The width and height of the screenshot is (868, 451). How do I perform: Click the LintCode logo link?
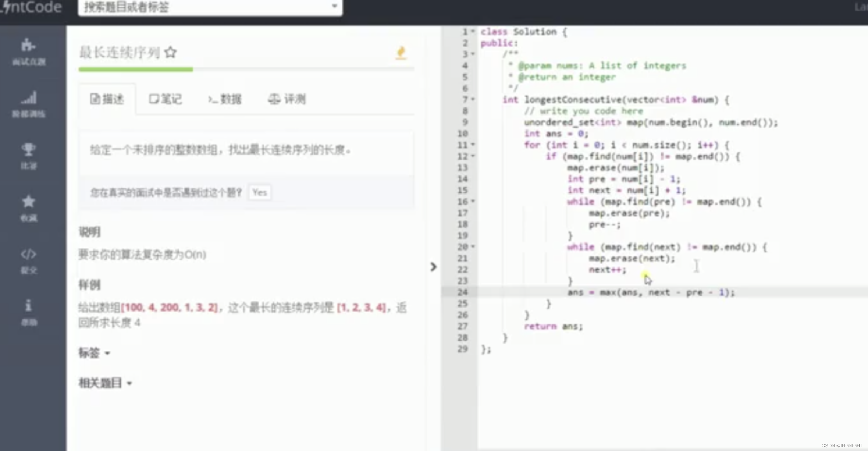[31, 7]
